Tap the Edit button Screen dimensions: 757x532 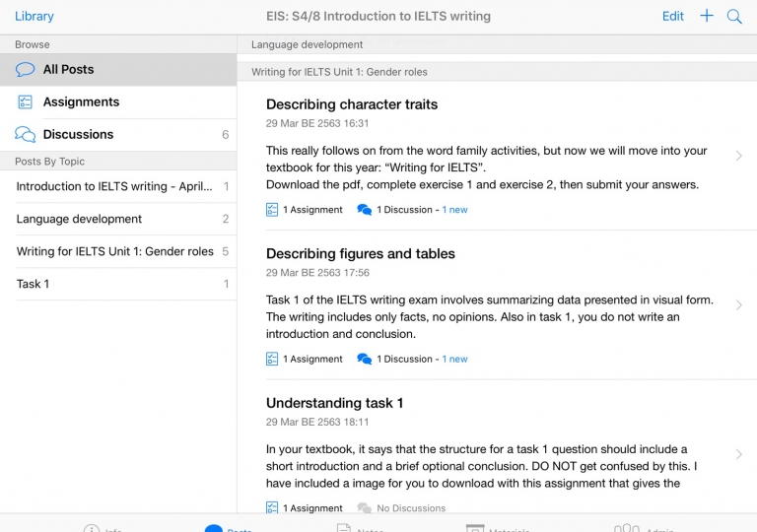(x=672, y=16)
